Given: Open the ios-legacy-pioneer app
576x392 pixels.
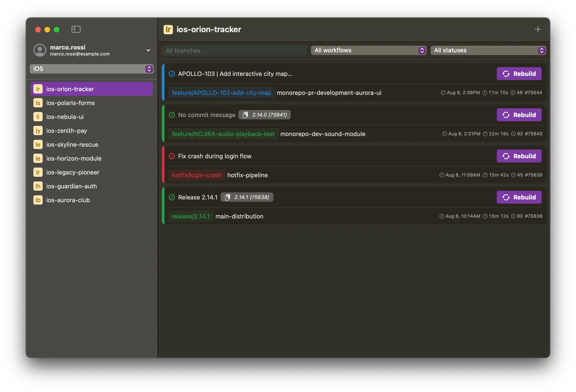Looking at the screenshot, I should [x=92, y=172].
